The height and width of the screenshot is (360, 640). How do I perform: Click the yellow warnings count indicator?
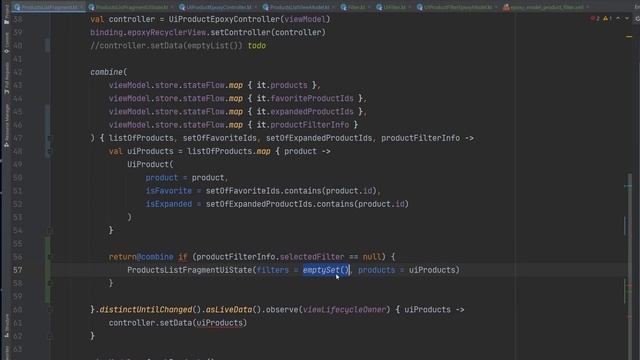click(x=608, y=18)
